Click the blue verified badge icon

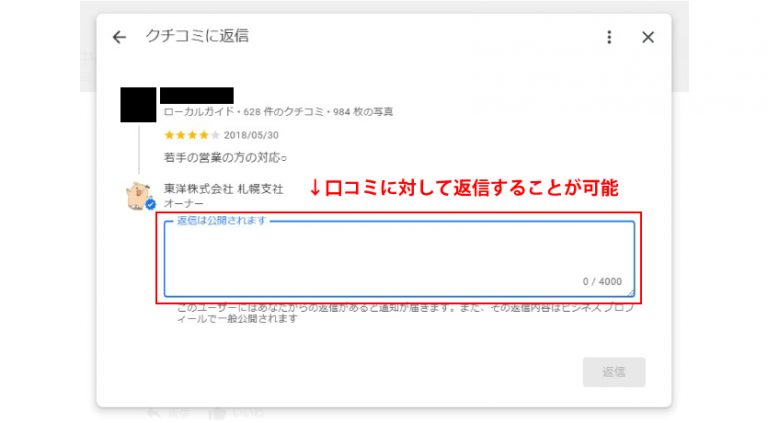tap(151, 204)
